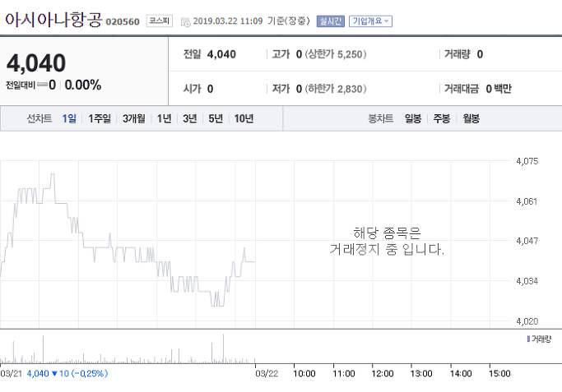Click the 상한가 5,250 text
This screenshot has height=392, width=562.
click(x=336, y=54)
